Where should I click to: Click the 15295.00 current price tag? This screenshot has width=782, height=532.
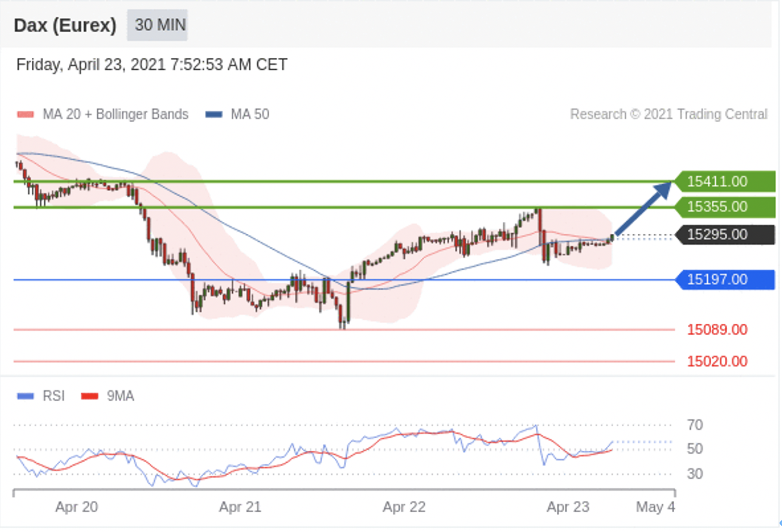coord(725,235)
